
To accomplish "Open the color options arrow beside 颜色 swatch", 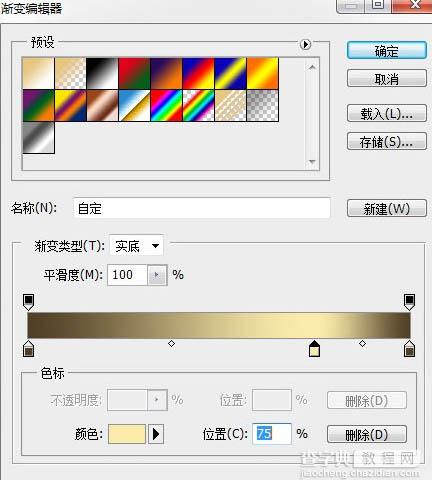I will pyautogui.click(x=156, y=434).
